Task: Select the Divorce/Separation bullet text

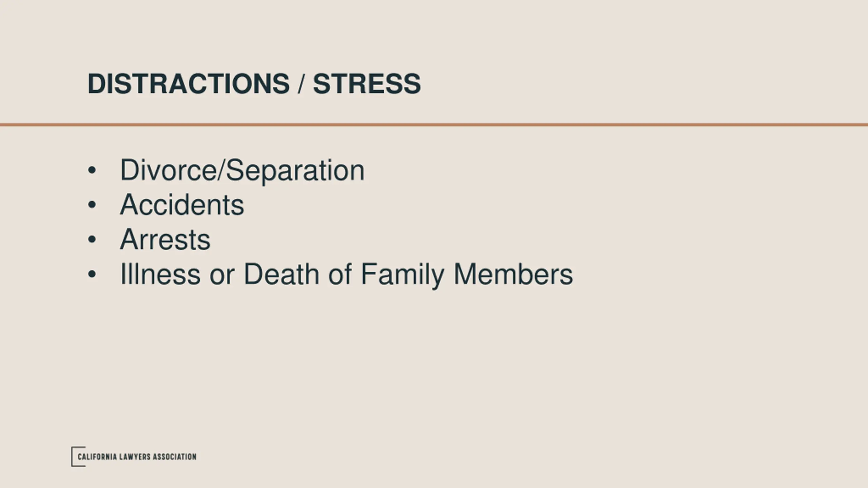Action: click(242, 171)
